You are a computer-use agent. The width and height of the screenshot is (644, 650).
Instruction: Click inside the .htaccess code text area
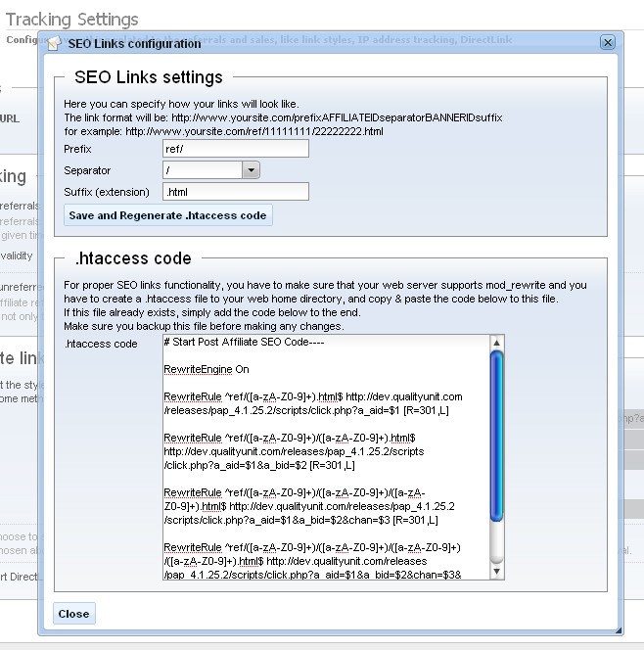[326, 457]
